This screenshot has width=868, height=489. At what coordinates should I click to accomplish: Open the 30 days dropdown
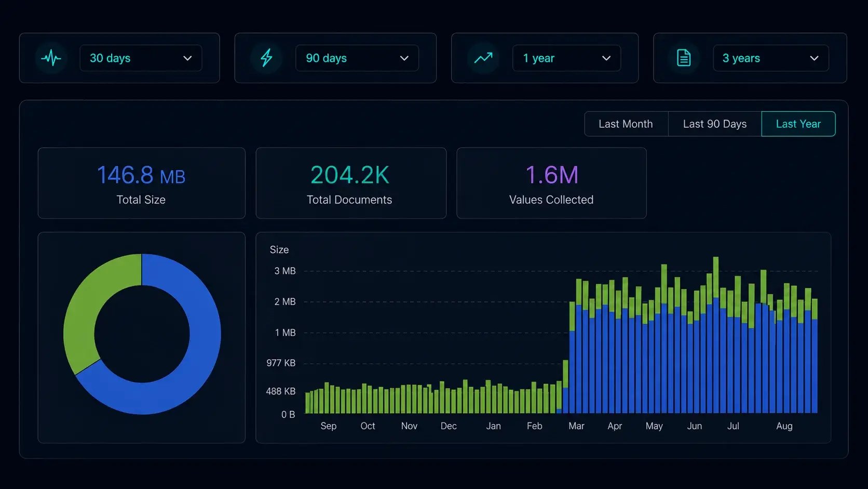pos(141,58)
